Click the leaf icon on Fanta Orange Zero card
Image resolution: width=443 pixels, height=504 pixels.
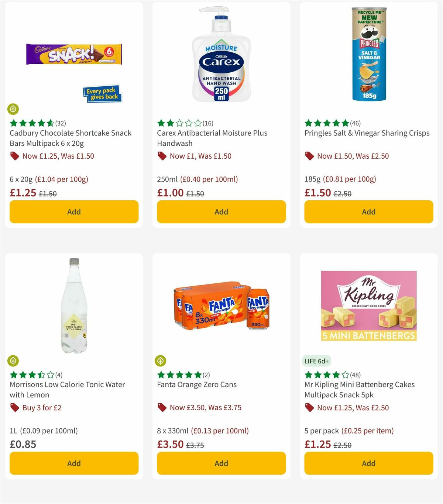coord(161,361)
